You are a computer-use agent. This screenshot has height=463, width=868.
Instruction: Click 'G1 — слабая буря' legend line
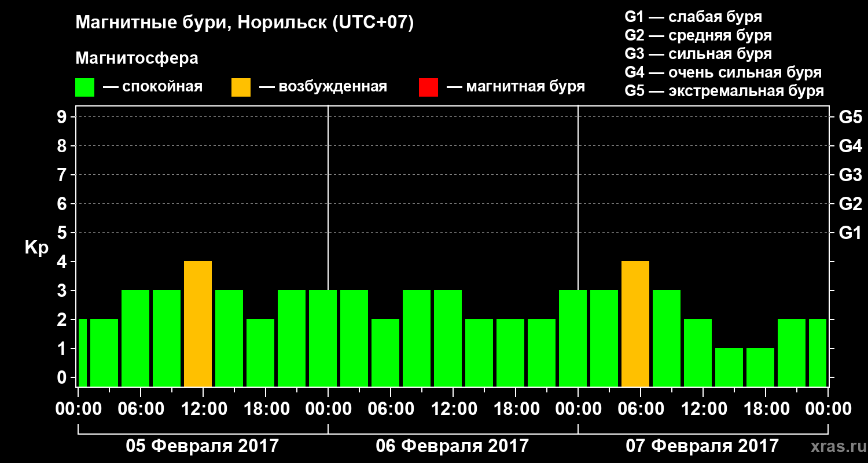(693, 17)
